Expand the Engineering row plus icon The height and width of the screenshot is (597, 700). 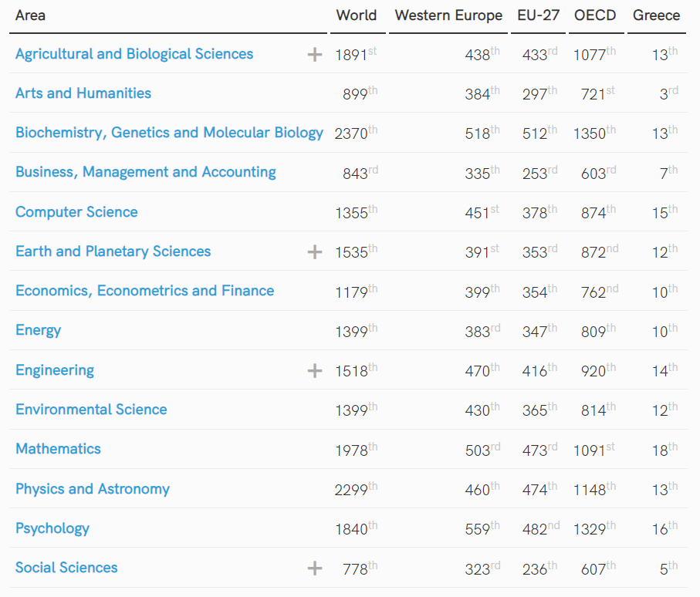tap(315, 371)
